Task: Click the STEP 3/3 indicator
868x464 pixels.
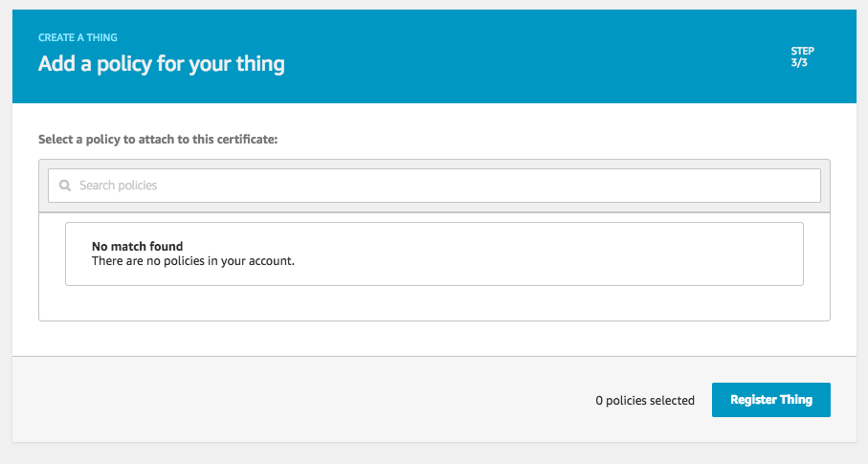Action: pyautogui.click(x=802, y=56)
